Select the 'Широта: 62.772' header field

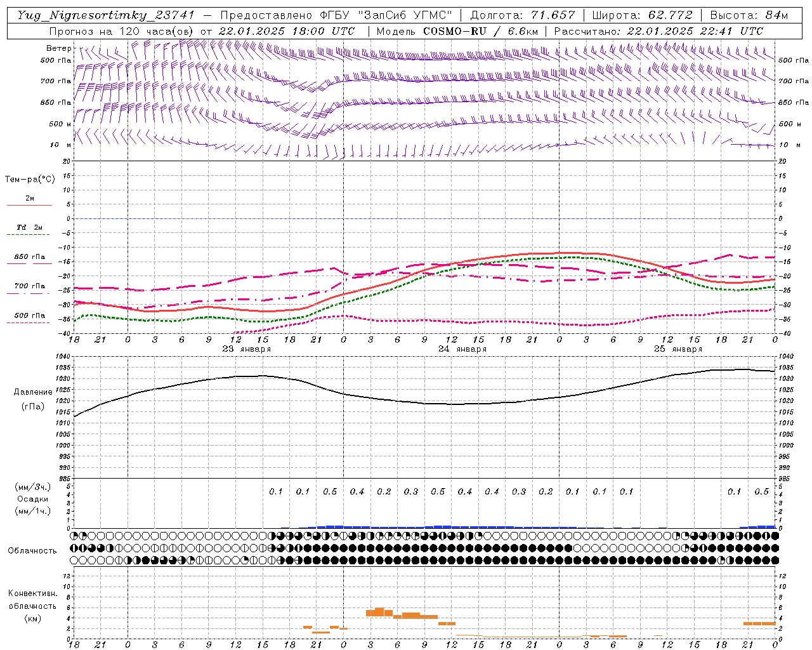(642, 15)
